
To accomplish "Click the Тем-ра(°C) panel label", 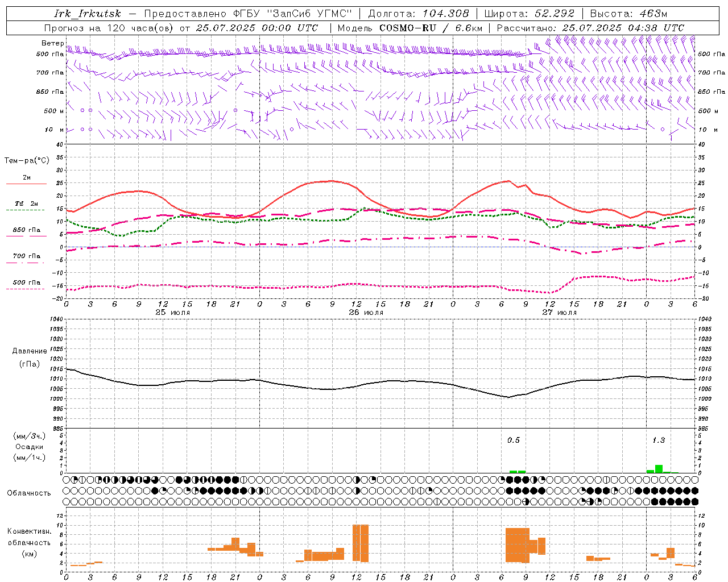I will tap(27, 161).
